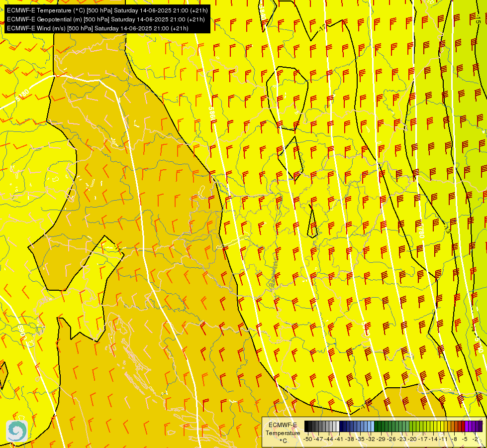Click the °C unit label in the legend
Image resolution: width=487 pixels, height=448 pixels.
pyautogui.click(x=283, y=441)
